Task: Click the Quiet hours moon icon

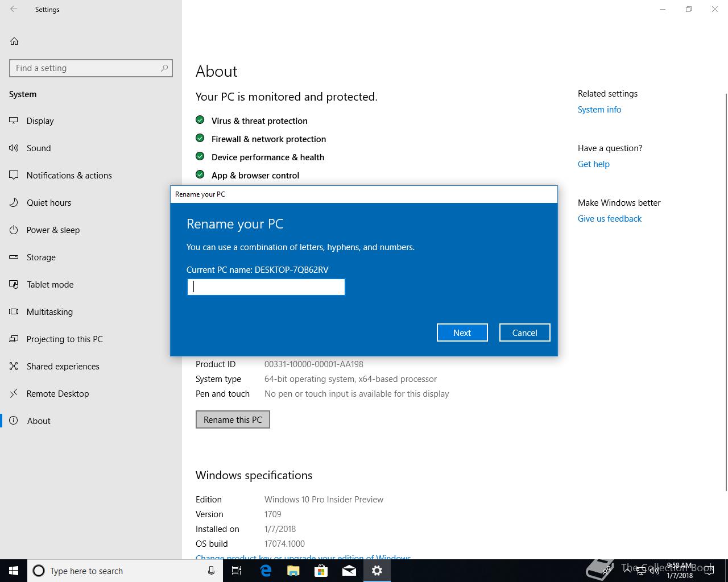Action: point(14,202)
